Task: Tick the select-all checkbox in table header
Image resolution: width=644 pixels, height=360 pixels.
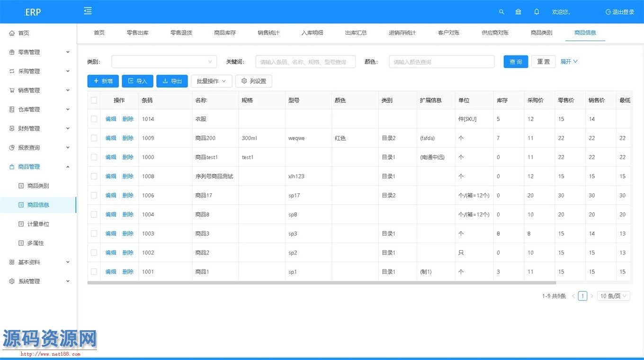Action: coord(94,100)
